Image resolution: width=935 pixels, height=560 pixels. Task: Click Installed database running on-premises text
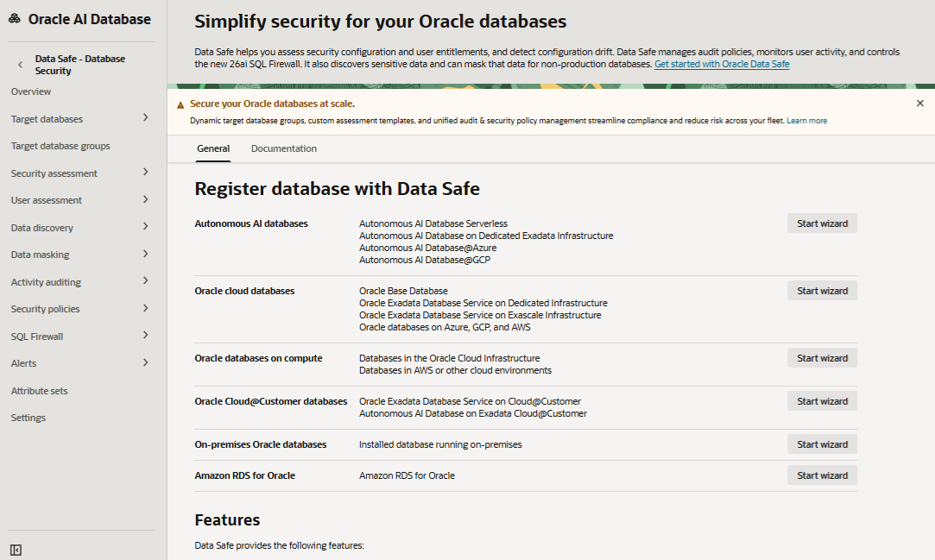tap(440, 444)
